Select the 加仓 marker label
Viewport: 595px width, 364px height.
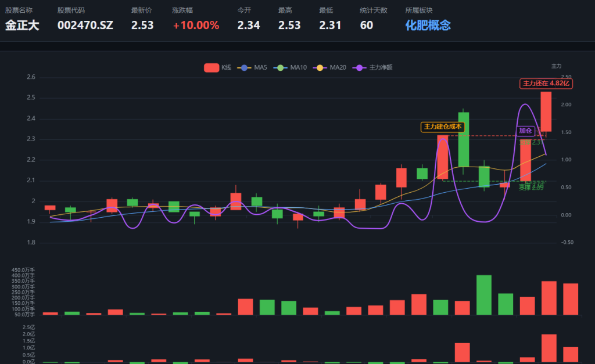tap(525, 131)
